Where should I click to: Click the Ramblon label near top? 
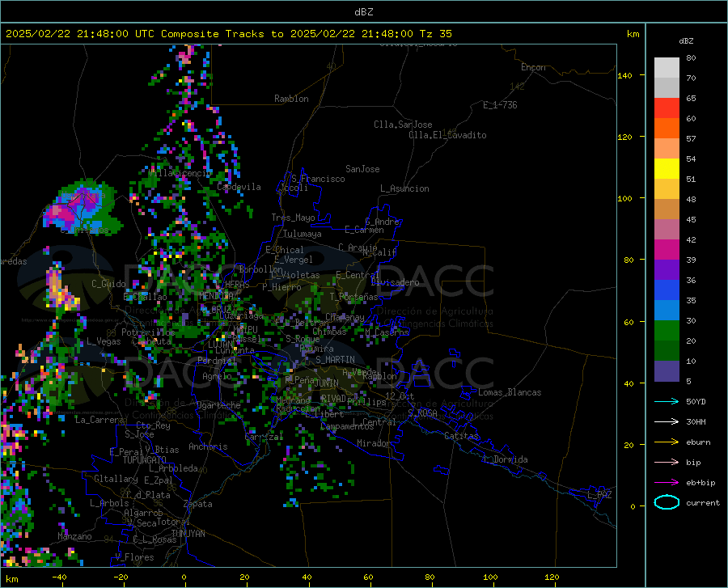tap(291, 99)
